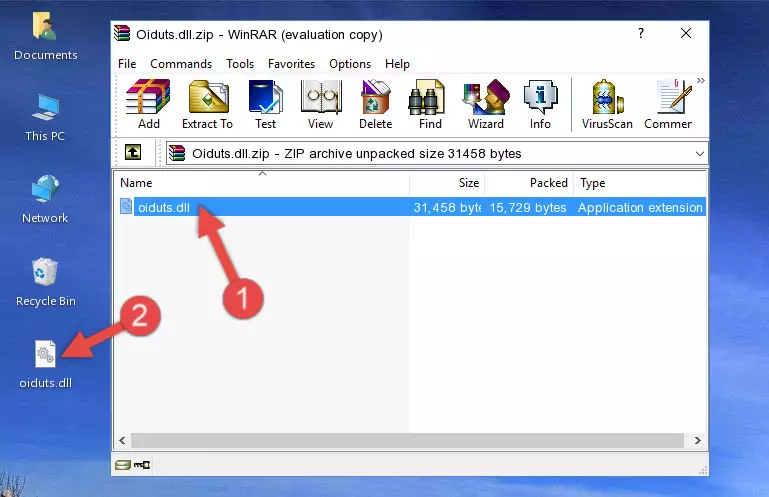This screenshot has width=769, height=497.
Task: Sort by the Type column
Action: pyautogui.click(x=640, y=183)
